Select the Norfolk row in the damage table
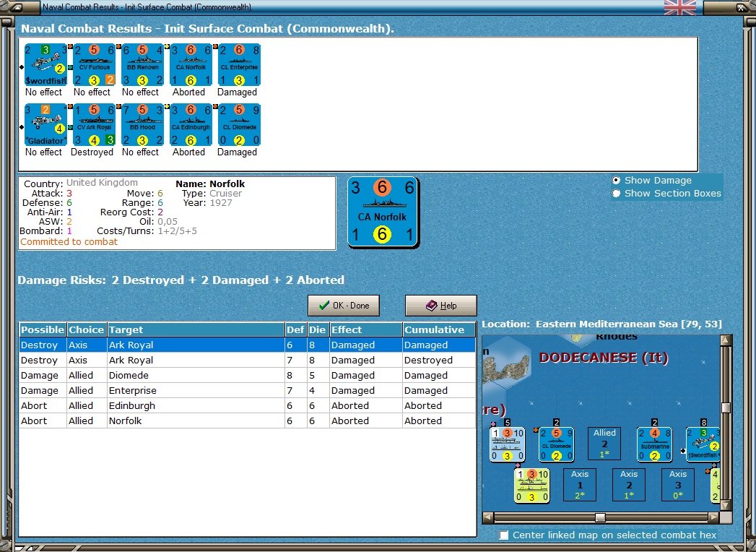 coord(248,421)
